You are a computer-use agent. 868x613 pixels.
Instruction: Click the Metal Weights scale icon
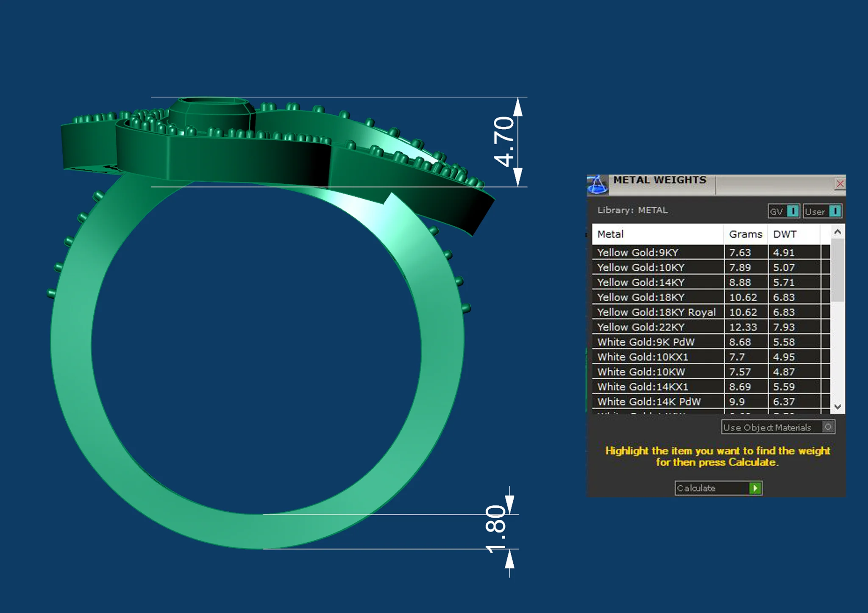pos(598,185)
